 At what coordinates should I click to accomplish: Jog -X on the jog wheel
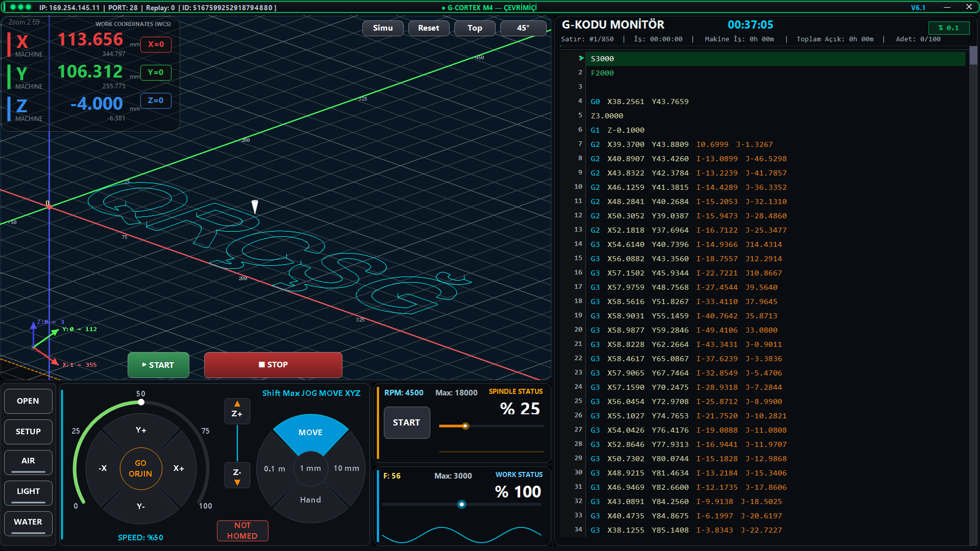(x=103, y=468)
